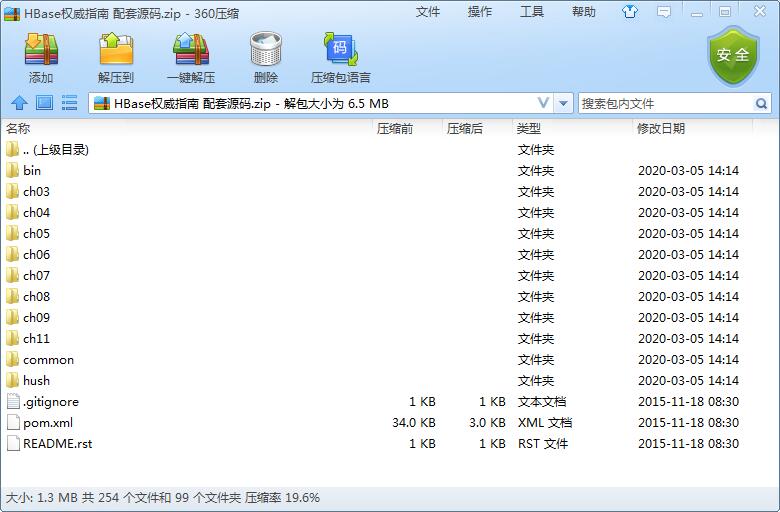780x512 pixels.
Task: Click the XML 文档 type cell
Action: 545,422
